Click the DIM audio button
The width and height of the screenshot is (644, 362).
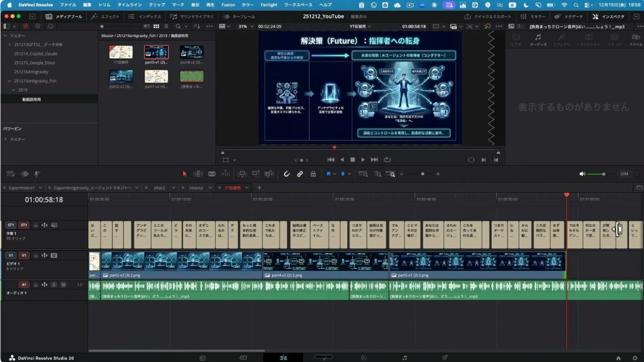[624, 174]
